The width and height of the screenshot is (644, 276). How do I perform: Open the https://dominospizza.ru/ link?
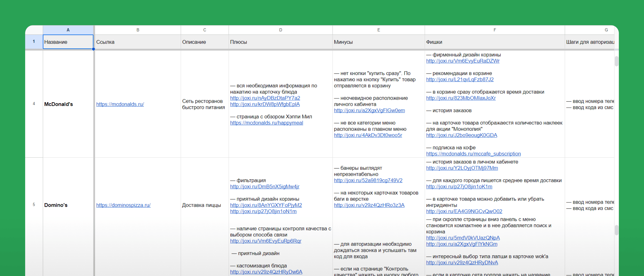(x=123, y=205)
